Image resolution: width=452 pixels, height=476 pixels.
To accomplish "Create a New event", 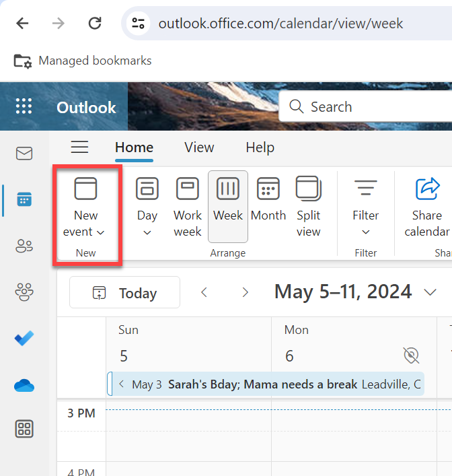I will coord(86,207).
